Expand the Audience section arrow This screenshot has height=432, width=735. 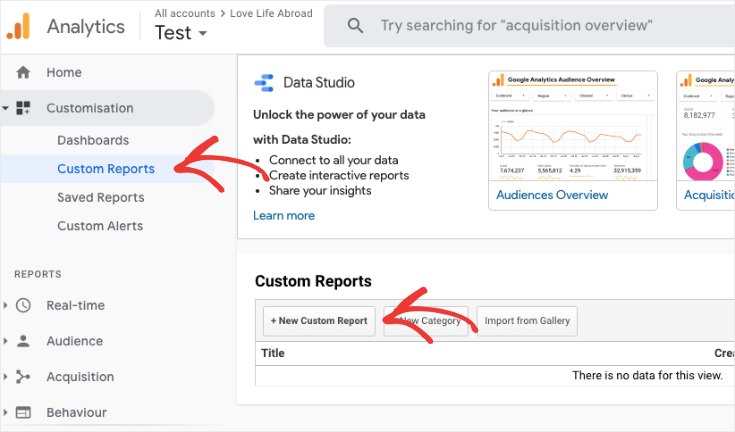(5, 341)
